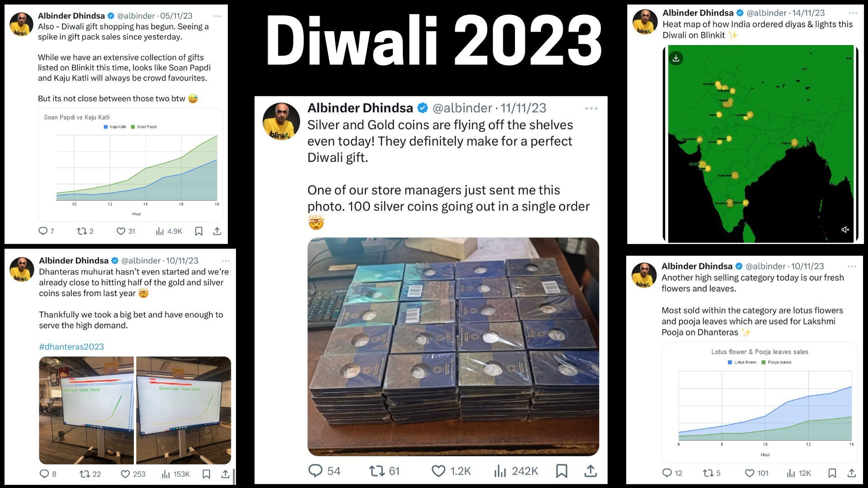Open replies on the tweet with 54 comments
The height and width of the screenshot is (488, 868).
pyautogui.click(x=324, y=471)
